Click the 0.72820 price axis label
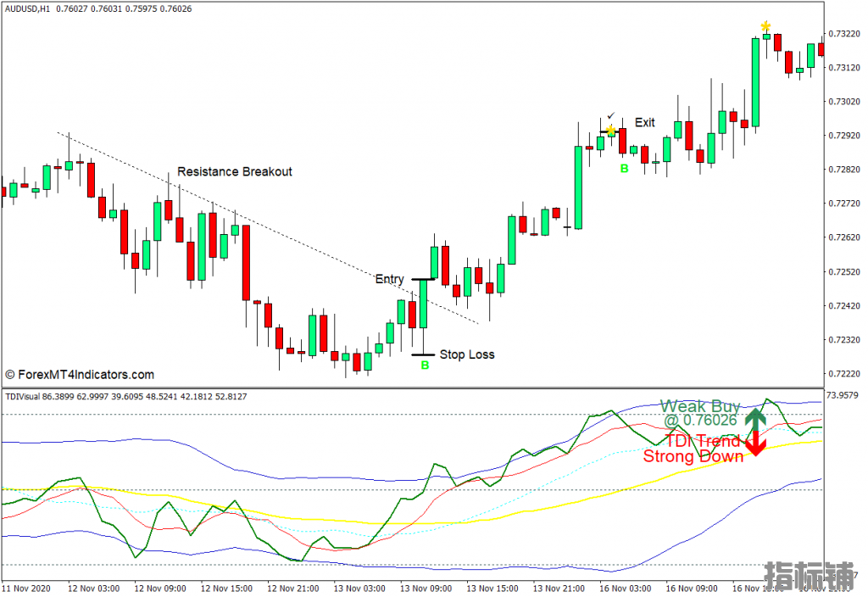 pos(844,169)
